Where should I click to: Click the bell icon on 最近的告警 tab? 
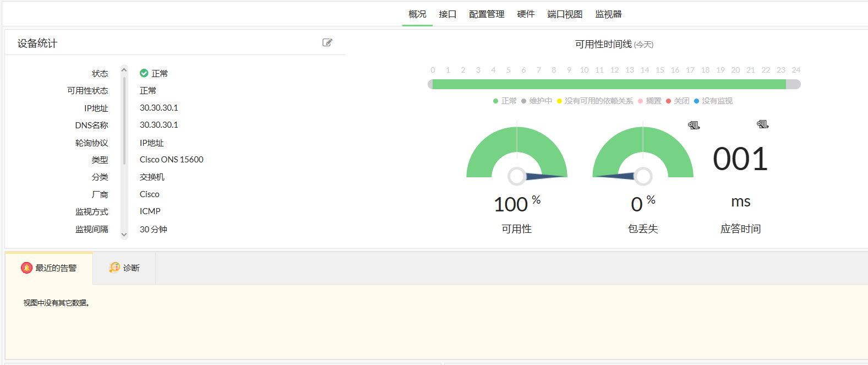27,268
